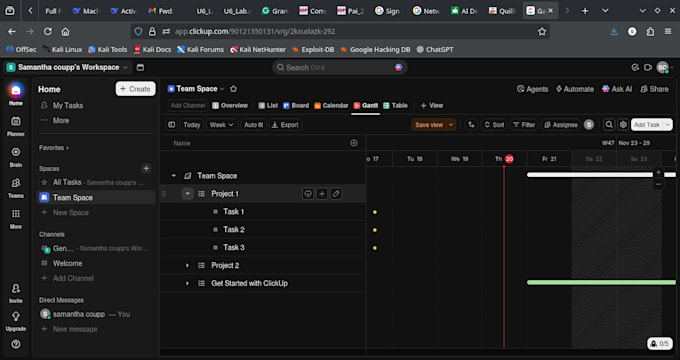Viewport: 680px width, 360px height.
Task: Click the dependency path icon near Sort
Action: pyautogui.click(x=471, y=125)
